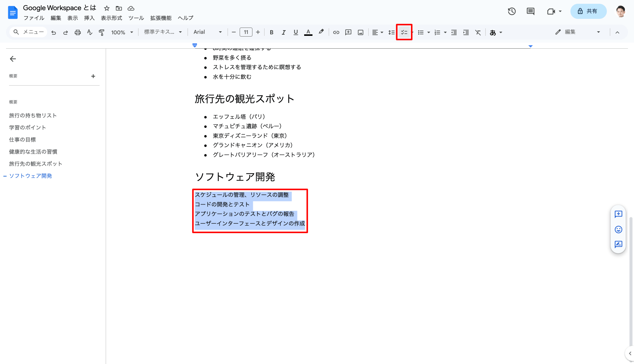Clear formatting
Viewport: 634px width, 364px height.
478,32
